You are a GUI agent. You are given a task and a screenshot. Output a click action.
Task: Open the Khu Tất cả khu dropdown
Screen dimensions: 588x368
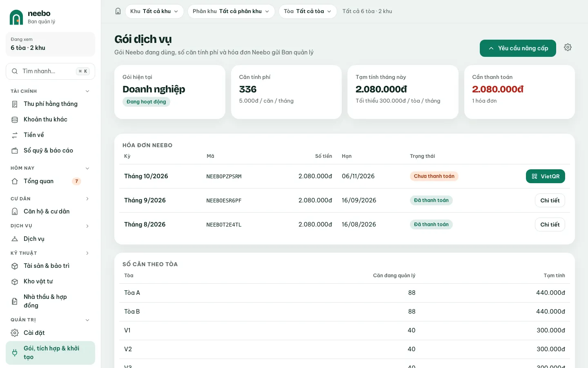[x=154, y=11]
